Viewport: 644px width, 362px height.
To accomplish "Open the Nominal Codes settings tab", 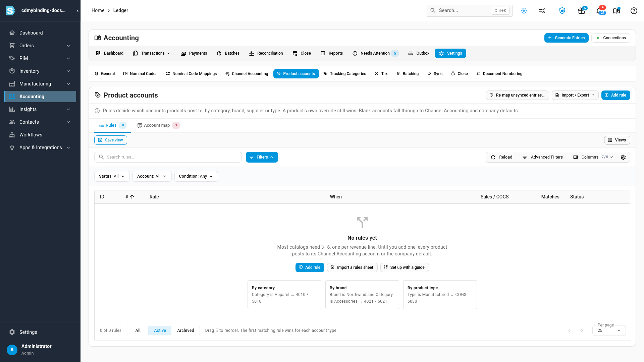I will click(140, 74).
